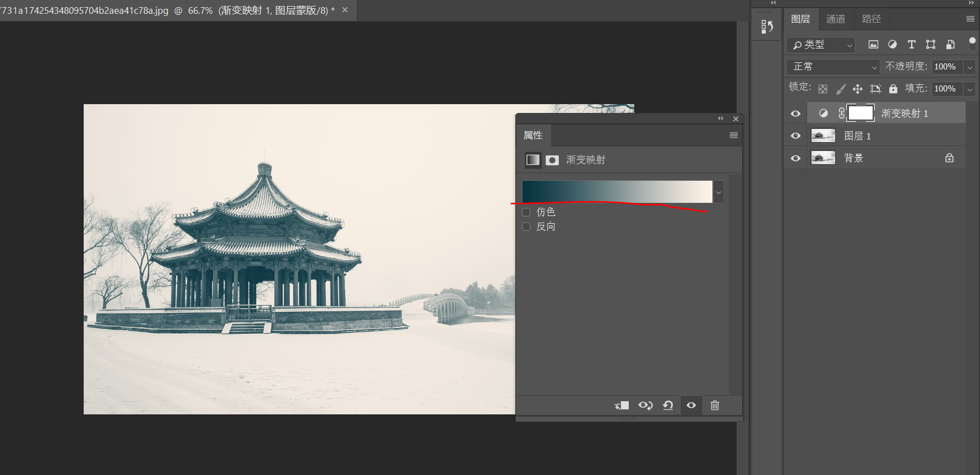Reset adjustment to defaults icon
The image size is (980, 475).
point(668,406)
